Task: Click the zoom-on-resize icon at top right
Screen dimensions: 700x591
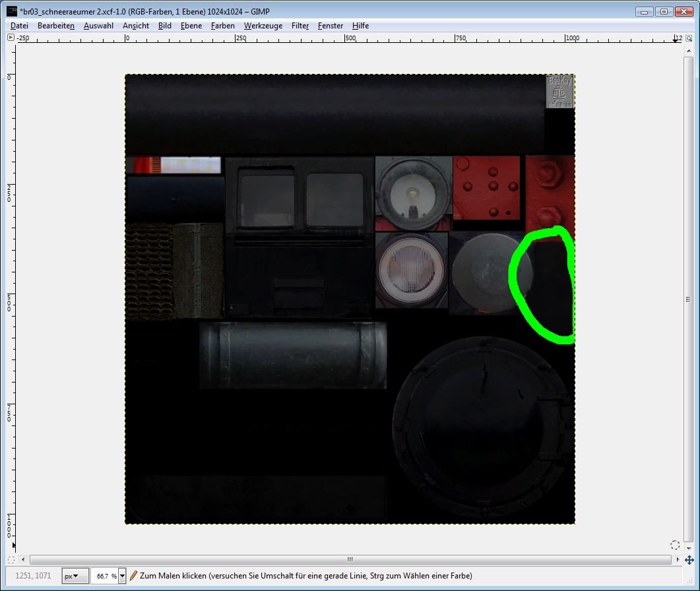Action: (x=689, y=38)
